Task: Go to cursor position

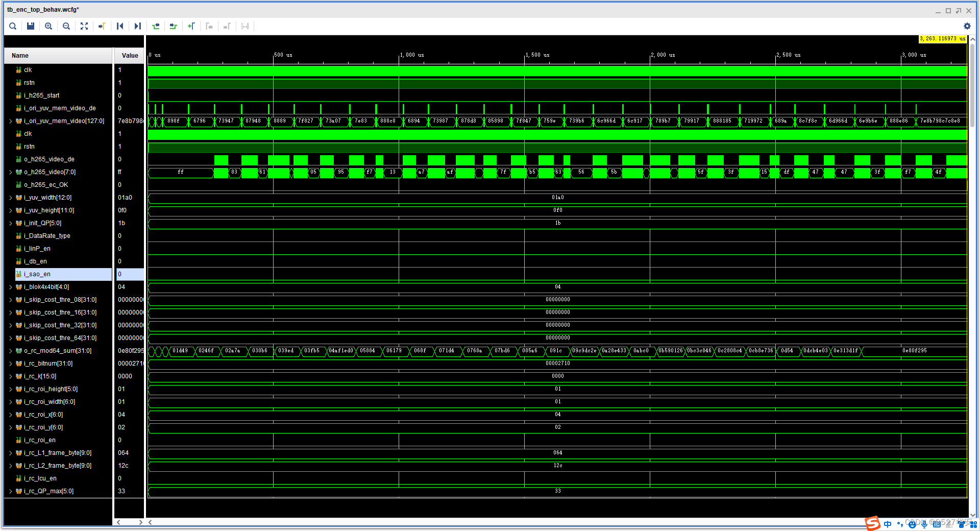Action: (102, 26)
